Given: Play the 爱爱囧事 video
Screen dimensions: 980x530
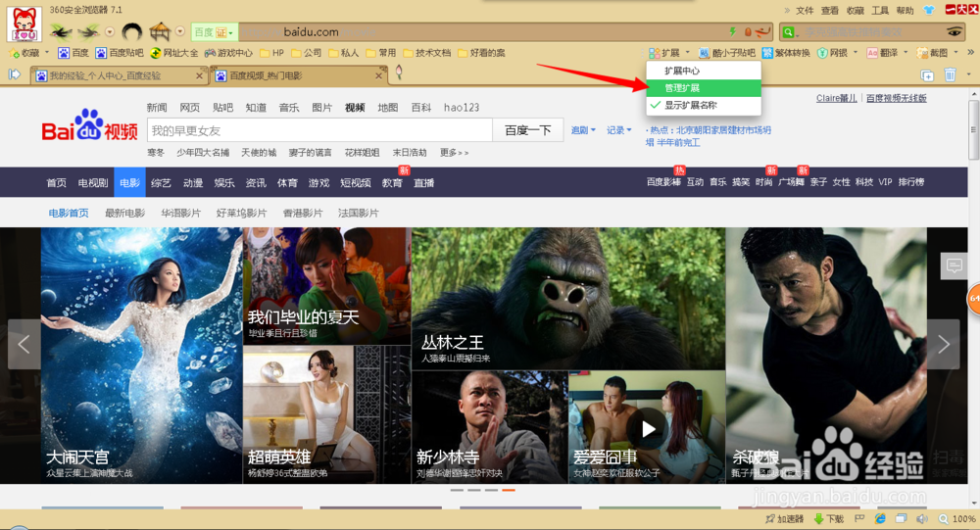Looking at the screenshot, I should (x=648, y=429).
